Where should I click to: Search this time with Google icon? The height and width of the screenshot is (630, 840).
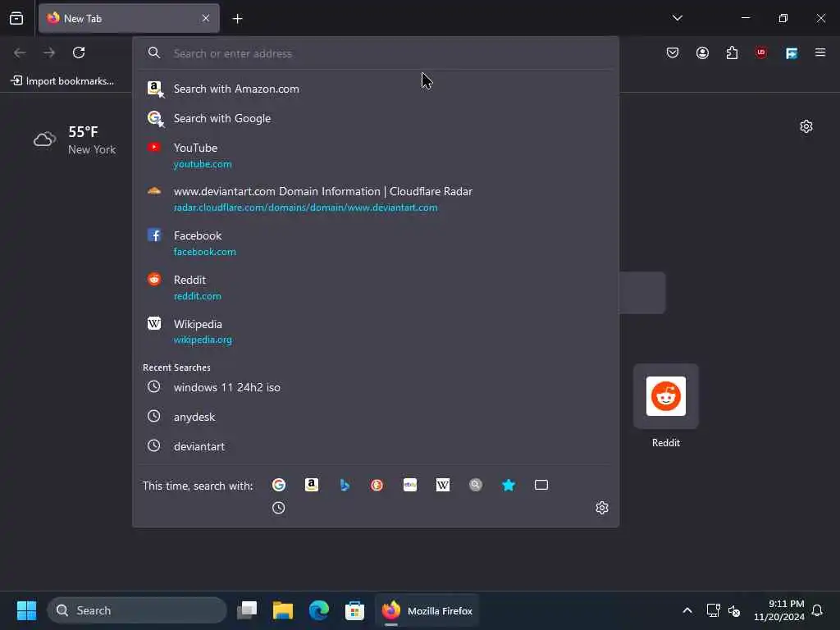coord(279,485)
